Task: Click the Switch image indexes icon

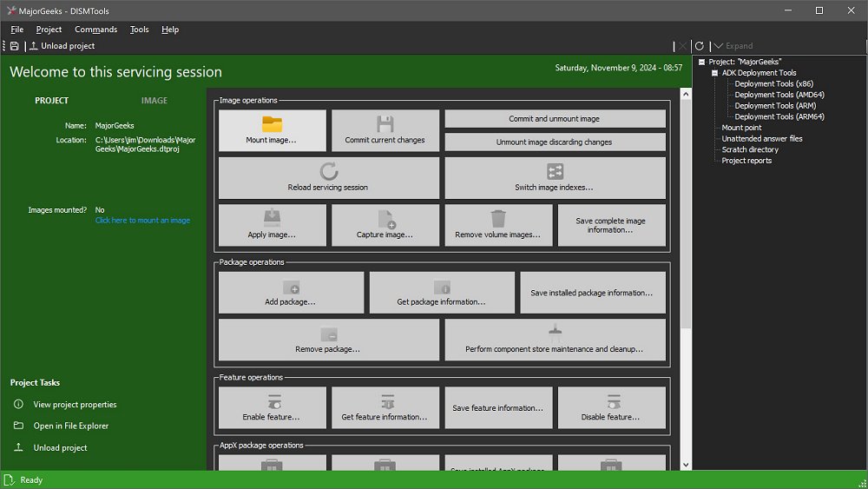Action: click(555, 171)
